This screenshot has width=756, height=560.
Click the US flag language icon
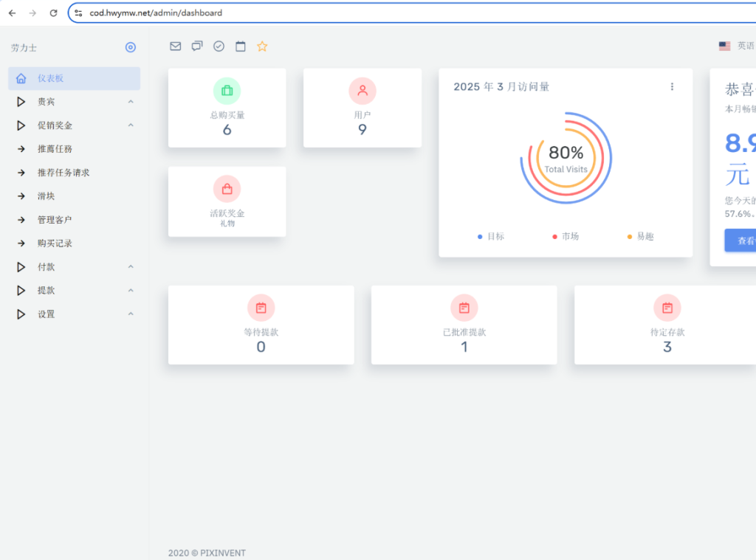coord(725,46)
